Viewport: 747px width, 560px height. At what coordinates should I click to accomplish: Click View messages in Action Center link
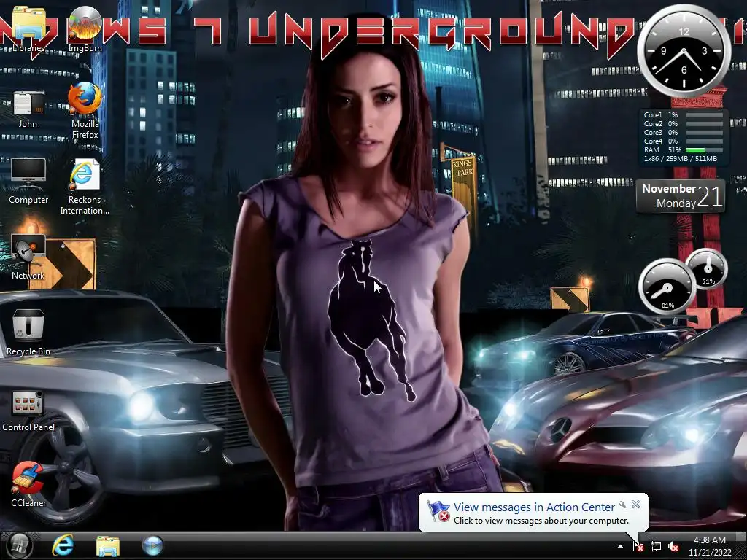coord(533,507)
